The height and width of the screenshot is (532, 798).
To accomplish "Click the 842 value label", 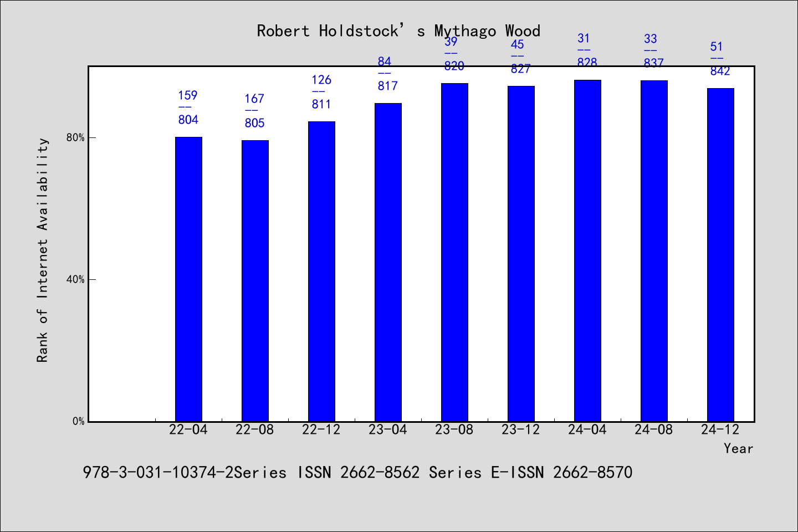I will coord(720,71).
